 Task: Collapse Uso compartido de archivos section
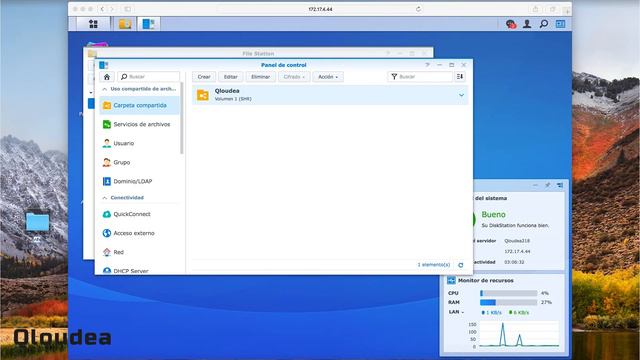pos(104,89)
